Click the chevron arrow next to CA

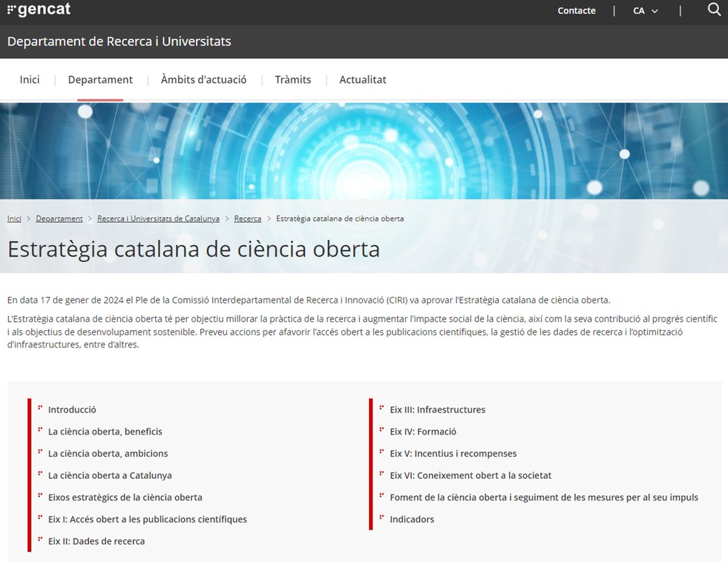click(655, 12)
